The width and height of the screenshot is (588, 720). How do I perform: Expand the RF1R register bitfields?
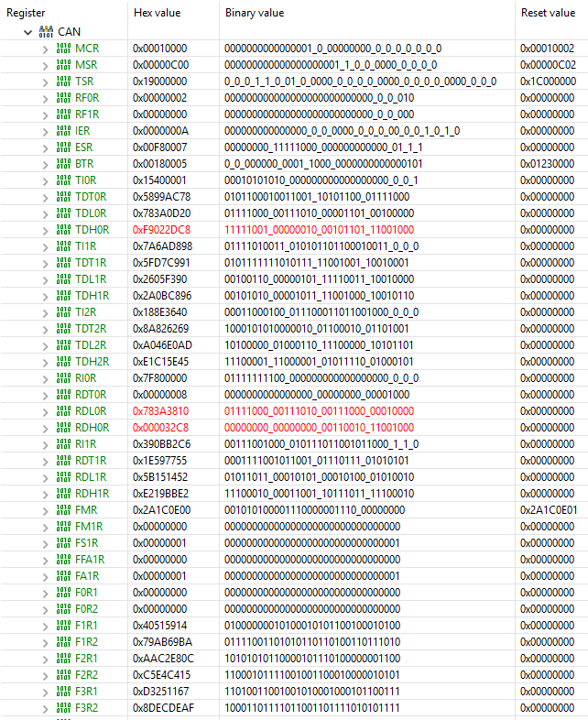45,115
